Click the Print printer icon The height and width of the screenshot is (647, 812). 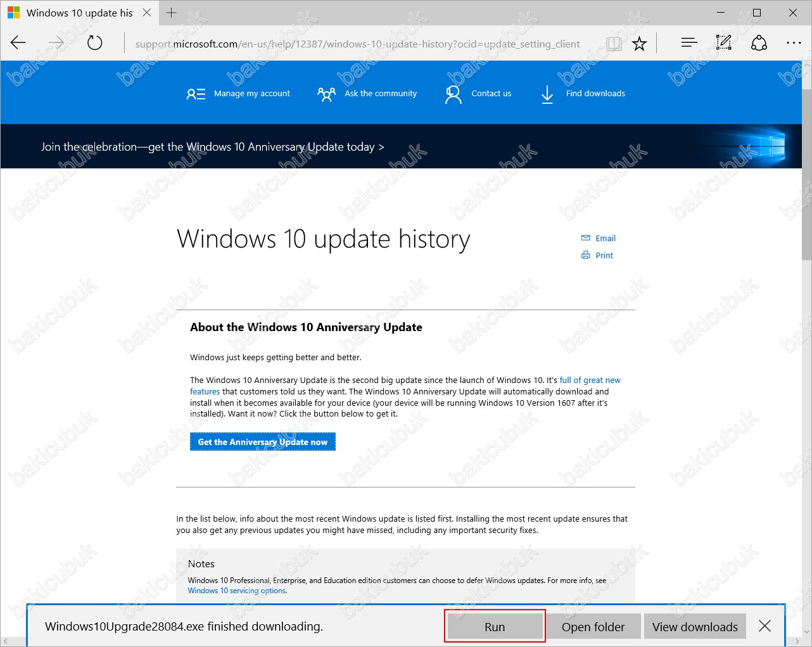pyautogui.click(x=585, y=255)
